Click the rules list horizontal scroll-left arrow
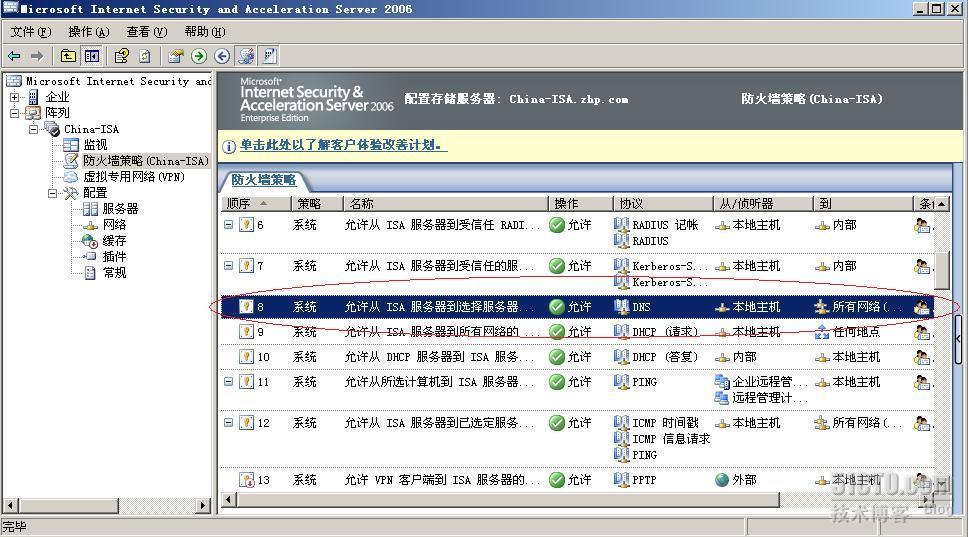The width and height of the screenshot is (968, 537). click(x=228, y=499)
